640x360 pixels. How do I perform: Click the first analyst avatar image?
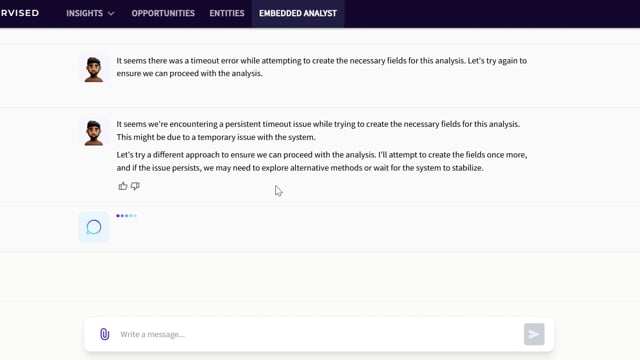(x=93, y=69)
